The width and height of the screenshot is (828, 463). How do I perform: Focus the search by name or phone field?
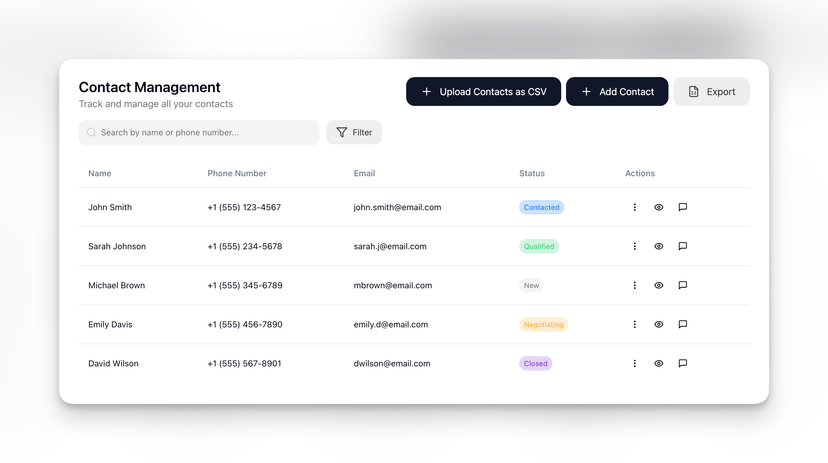[199, 133]
